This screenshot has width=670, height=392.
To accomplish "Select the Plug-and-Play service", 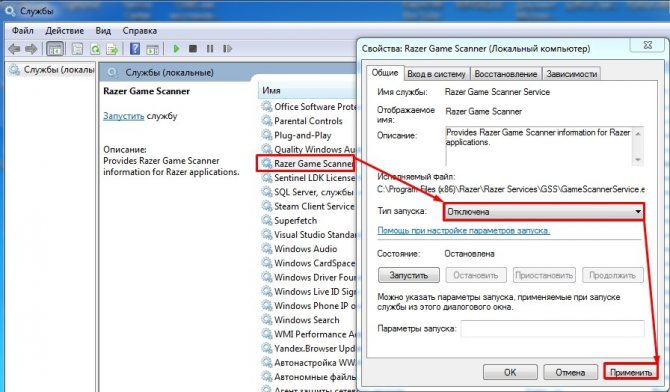I will [297, 135].
